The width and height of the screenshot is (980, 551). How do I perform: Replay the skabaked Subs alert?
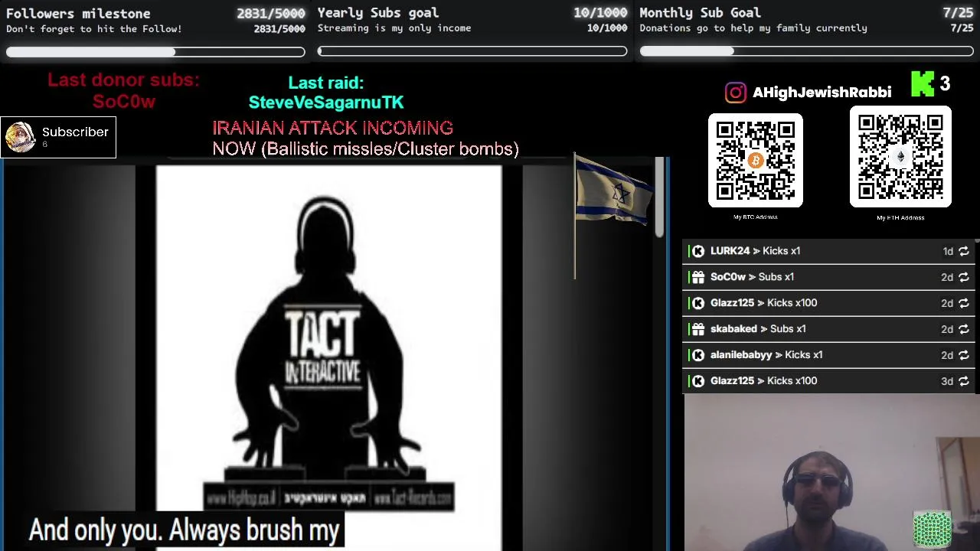click(964, 329)
